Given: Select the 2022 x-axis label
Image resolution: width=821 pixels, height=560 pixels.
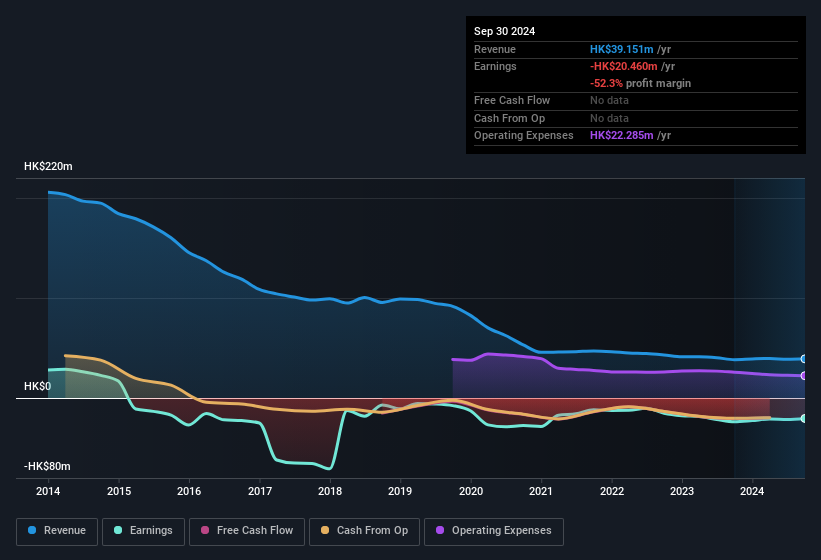Looking at the screenshot, I should pyautogui.click(x=612, y=491).
